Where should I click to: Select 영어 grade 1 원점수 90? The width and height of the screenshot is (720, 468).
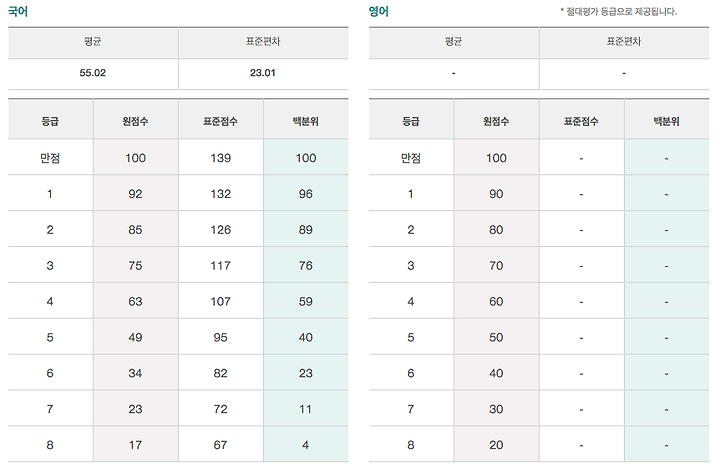coord(496,194)
